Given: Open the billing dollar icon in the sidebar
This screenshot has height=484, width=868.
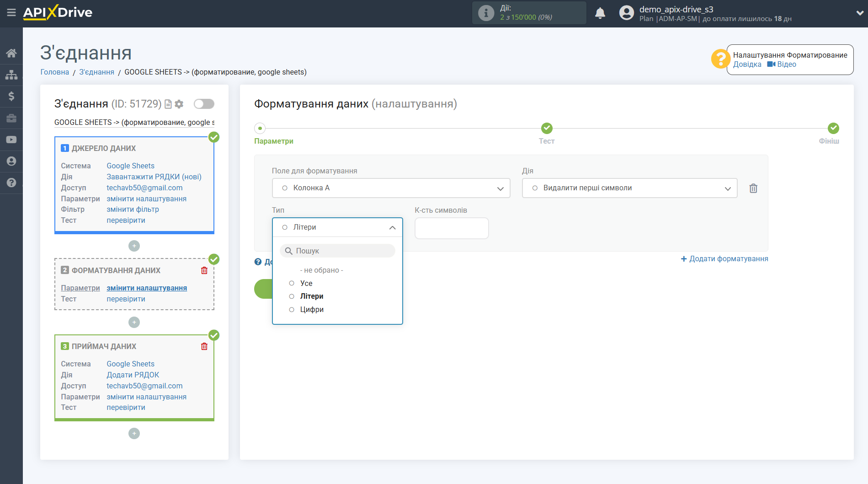Looking at the screenshot, I should coord(11,96).
